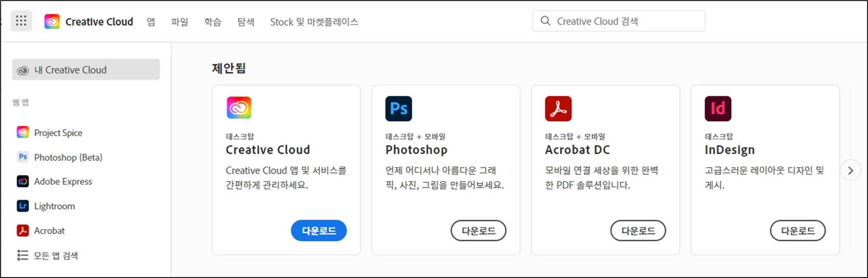Image resolution: width=868 pixels, height=278 pixels.
Task: Open Stock 및 마켓플레이스 menu
Action: pos(314,22)
